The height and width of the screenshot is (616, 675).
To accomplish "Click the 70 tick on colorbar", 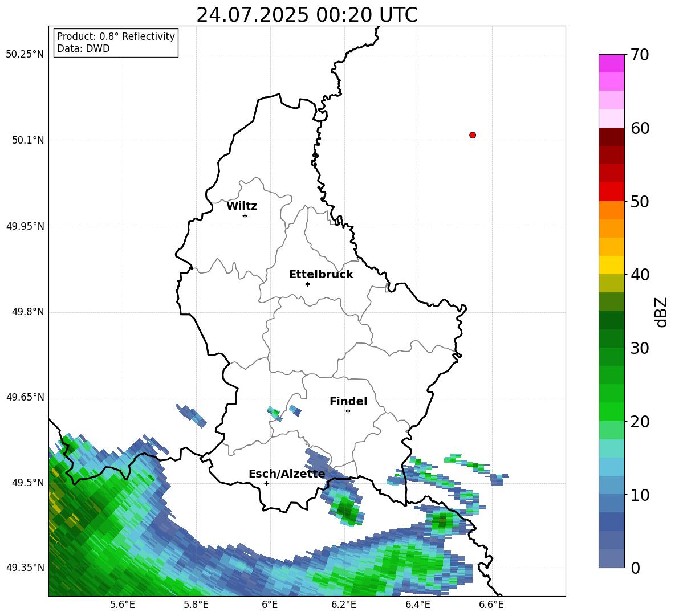I will (x=640, y=55).
